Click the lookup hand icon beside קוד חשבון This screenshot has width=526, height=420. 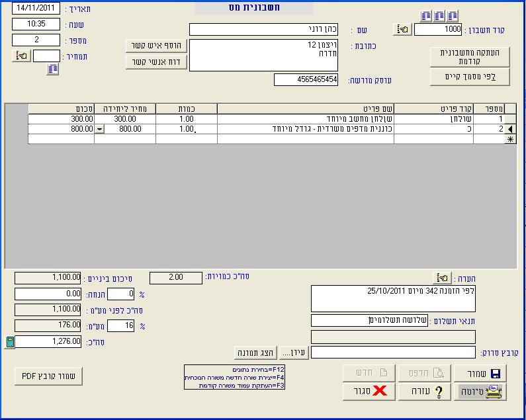pos(402,30)
